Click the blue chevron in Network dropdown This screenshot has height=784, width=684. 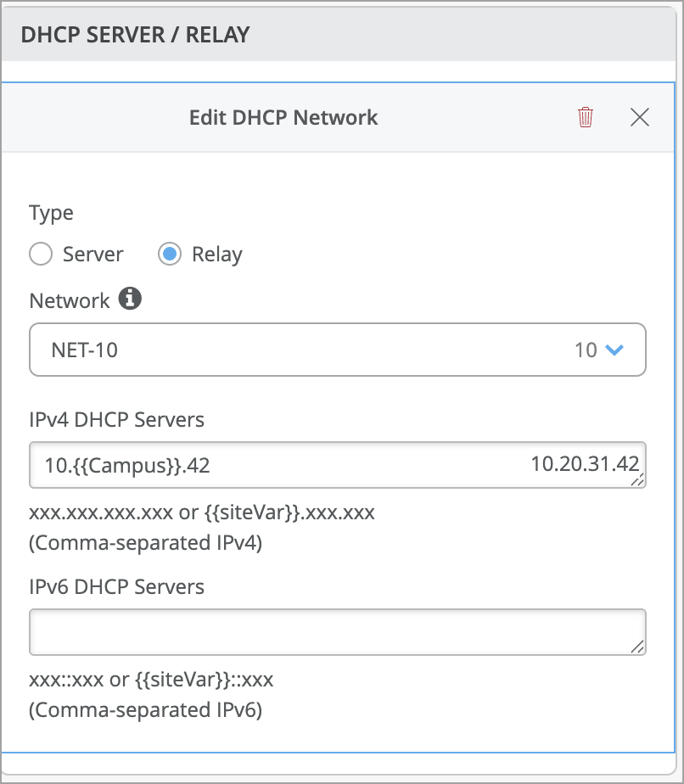[615, 350]
